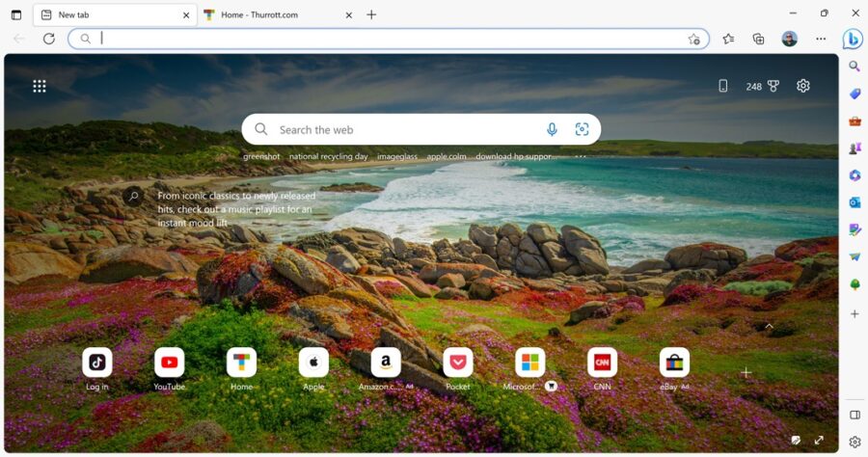The image size is (868, 457).
Task: Click the Microsoft Rewards trophy icon
Action: pyautogui.click(x=773, y=86)
